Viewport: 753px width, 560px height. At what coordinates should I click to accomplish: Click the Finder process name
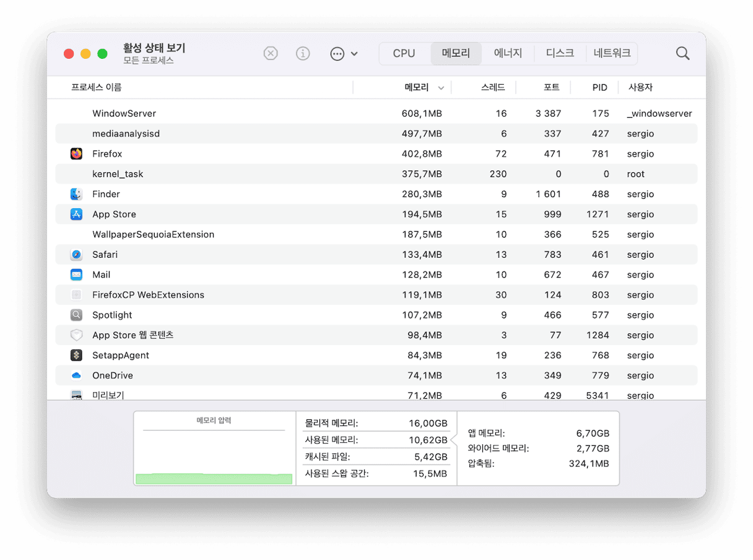pos(106,194)
